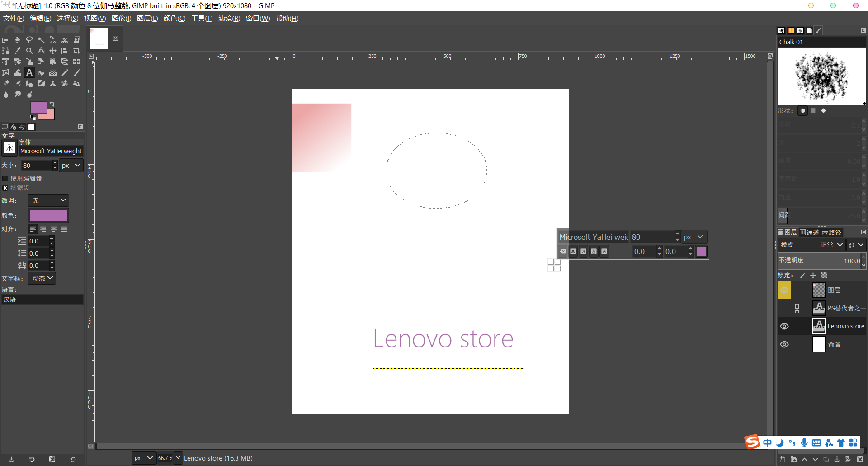
Task: Select the Crop tool
Action: tap(76, 51)
